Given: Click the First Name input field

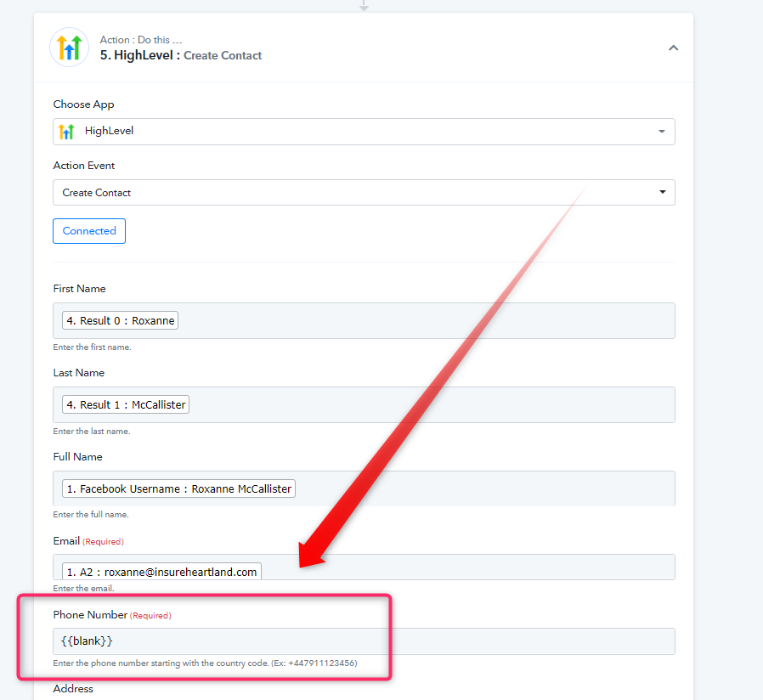Looking at the screenshot, I should click(x=364, y=320).
